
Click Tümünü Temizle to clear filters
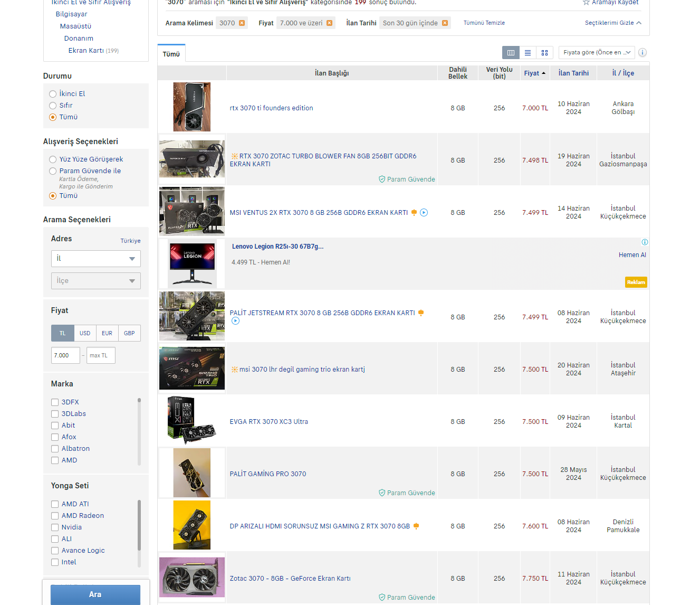tap(484, 23)
